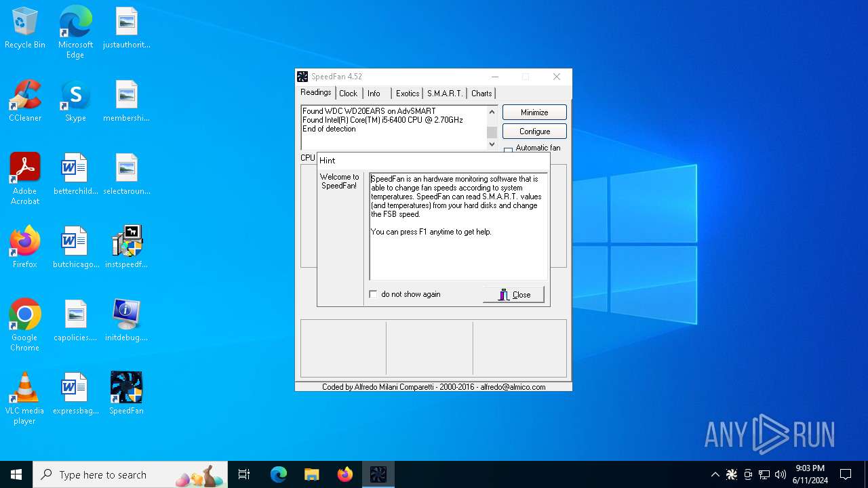Open the Recycle Bin desktop icon

tap(24, 28)
